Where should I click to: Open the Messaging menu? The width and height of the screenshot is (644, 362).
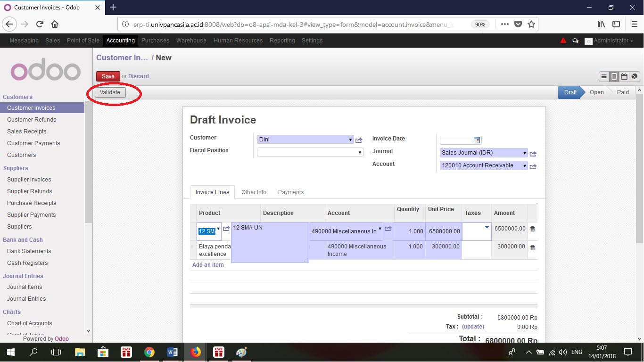pos(24,41)
